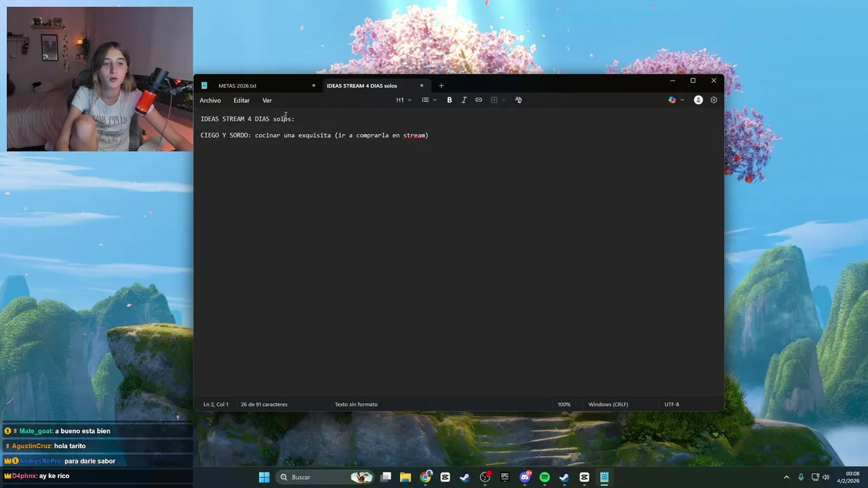
Task: Click the Ln 2, Col 1 status indicator
Action: (216, 405)
